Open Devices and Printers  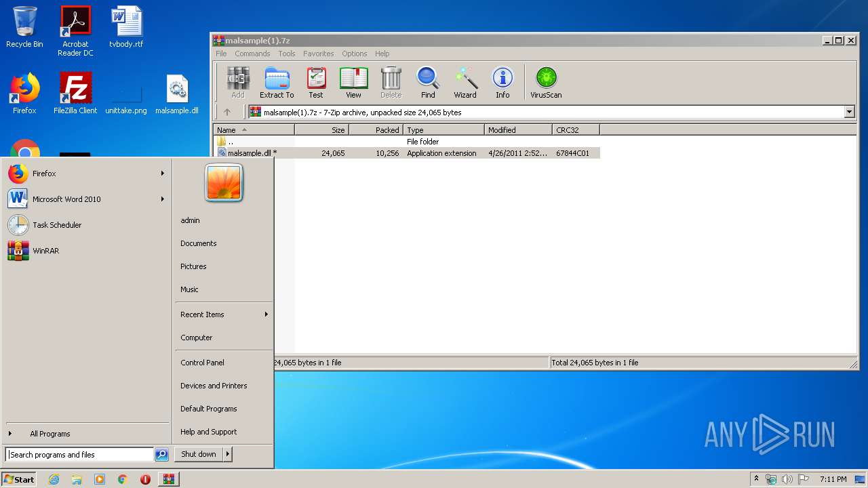(214, 386)
